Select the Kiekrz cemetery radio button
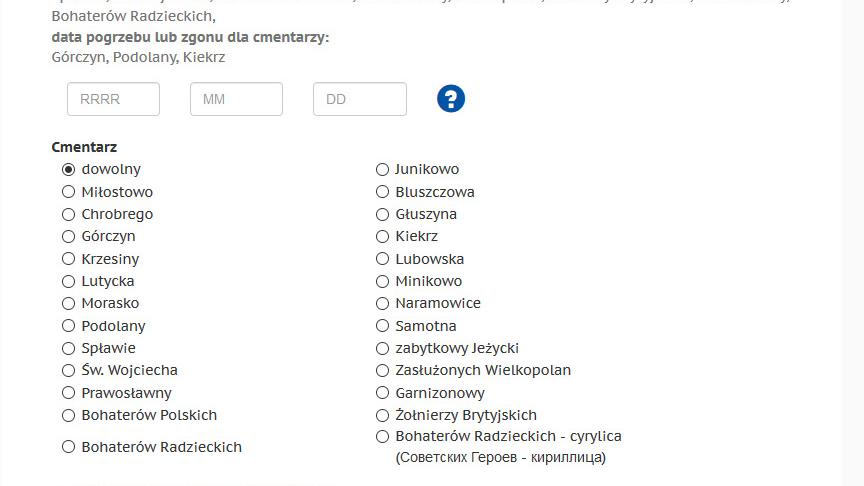The width and height of the screenshot is (864, 486). [x=382, y=236]
